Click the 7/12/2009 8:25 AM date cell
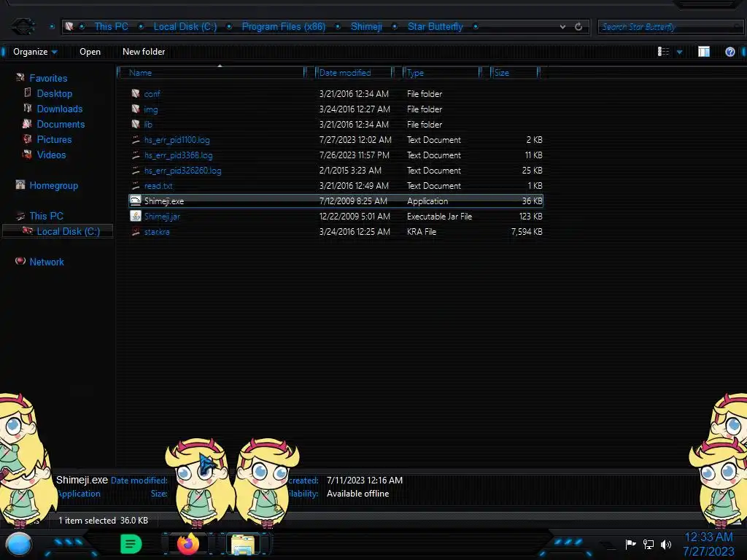Screen dimensions: 747x560 coord(353,201)
